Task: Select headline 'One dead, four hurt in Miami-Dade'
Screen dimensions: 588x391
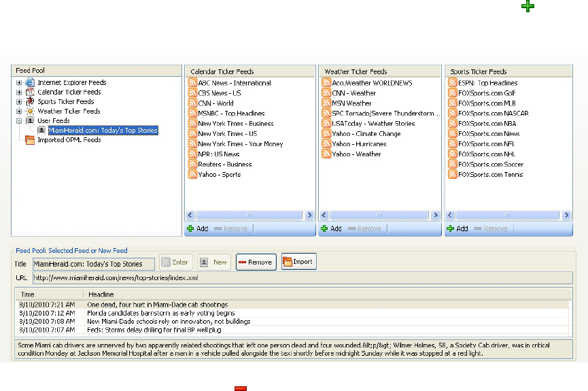Action: point(293,305)
